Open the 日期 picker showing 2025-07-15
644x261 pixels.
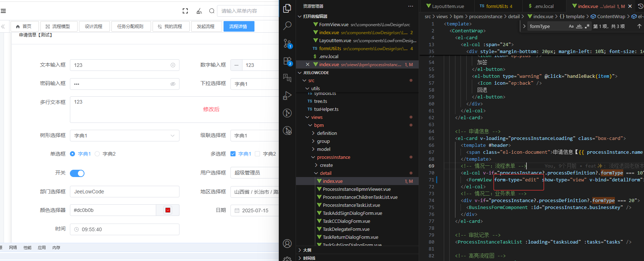click(255, 210)
